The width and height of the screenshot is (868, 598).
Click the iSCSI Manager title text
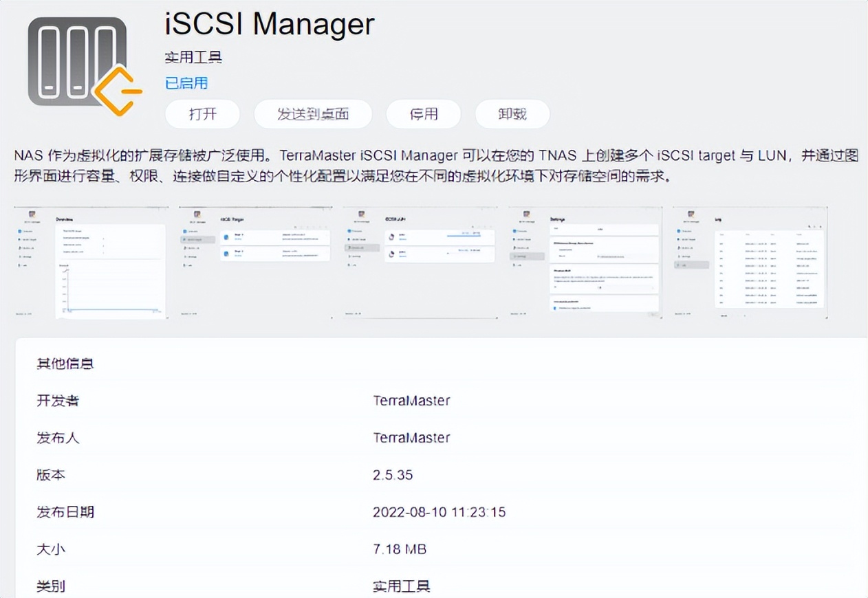270,25
